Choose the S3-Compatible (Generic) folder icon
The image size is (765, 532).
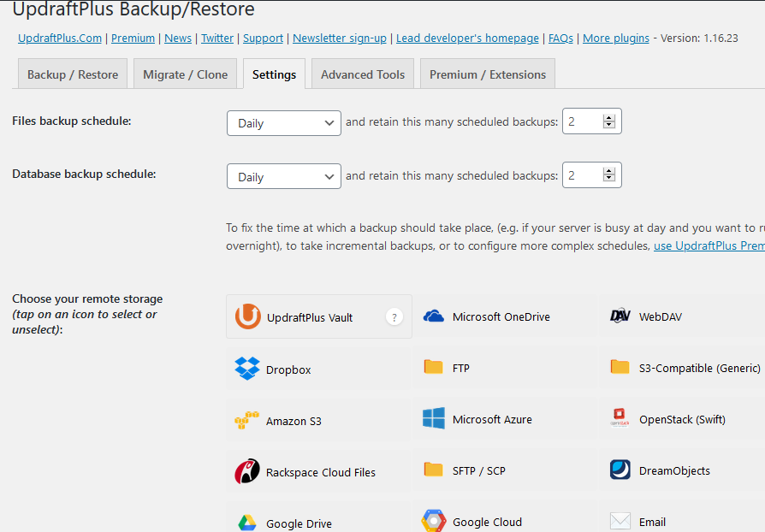click(x=620, y=367)
